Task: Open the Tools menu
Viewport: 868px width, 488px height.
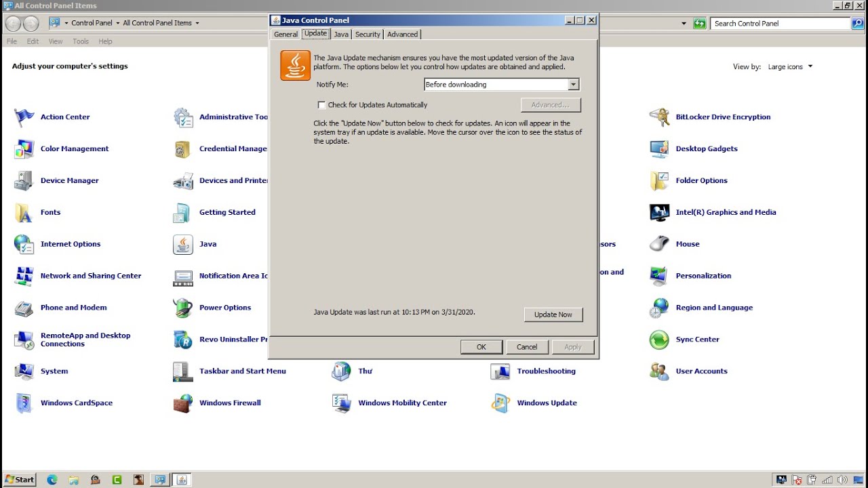Action: click(81, 41)
